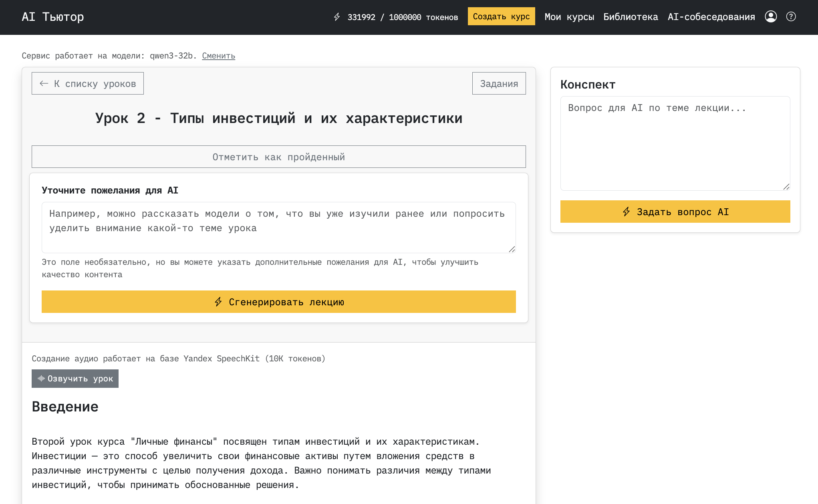Open the user profile icon
818x504 pixels.
[x=771, y=16]
